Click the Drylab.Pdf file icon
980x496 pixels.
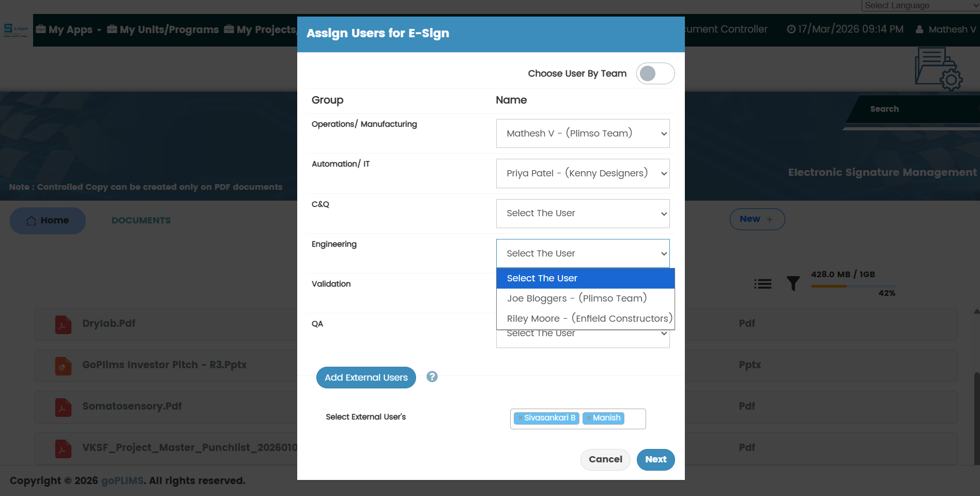click(63, 324)
